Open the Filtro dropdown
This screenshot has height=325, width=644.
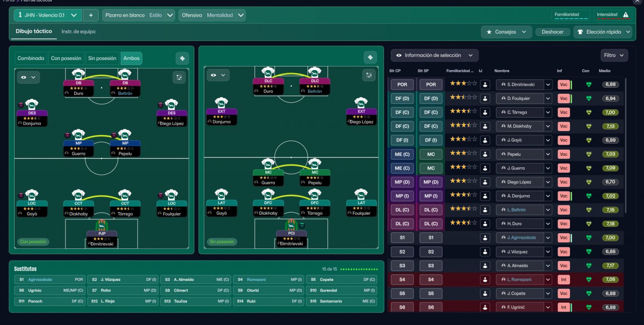point(614,55)
